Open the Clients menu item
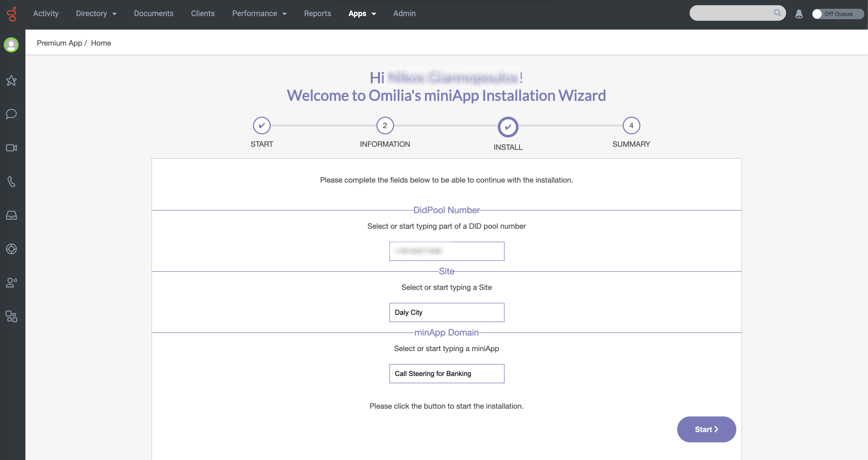868x460 pixels. point(203,13)
